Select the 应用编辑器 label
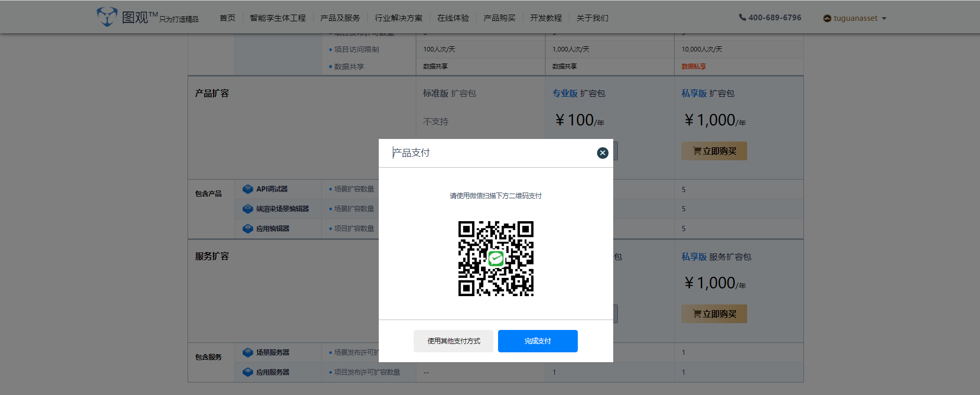Screen dimensions: 980x395 click(272, 228)
